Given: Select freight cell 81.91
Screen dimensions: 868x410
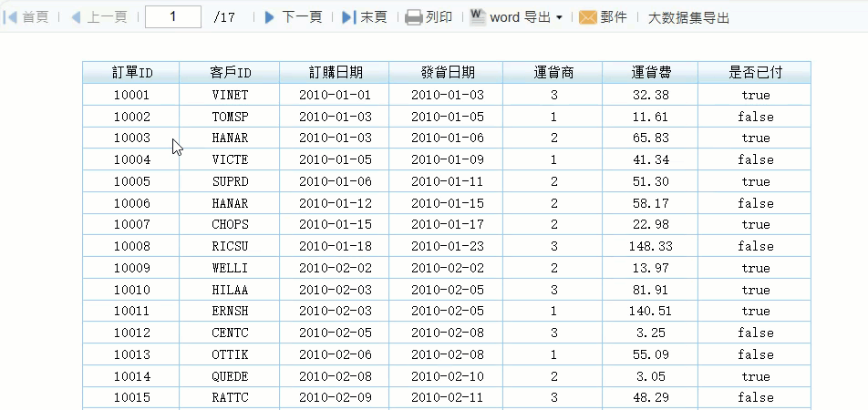Looking at the screenshot, I should 650,290.
